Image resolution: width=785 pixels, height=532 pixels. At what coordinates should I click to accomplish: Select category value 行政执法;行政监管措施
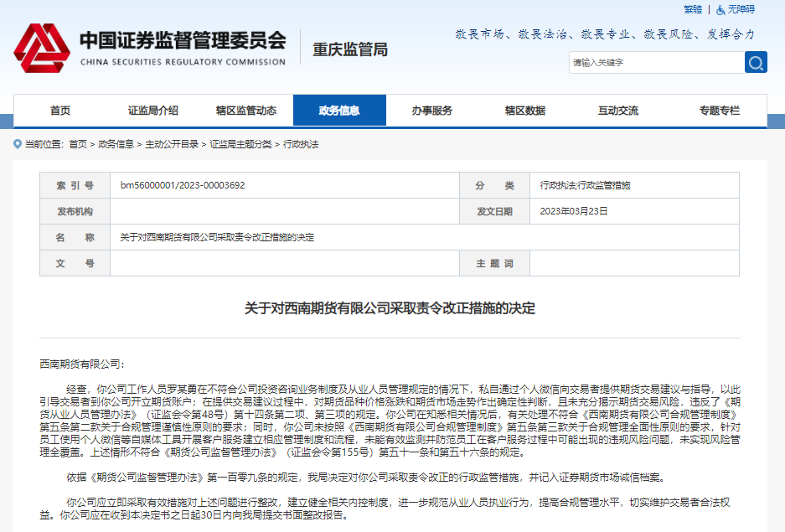coord(586,185)
